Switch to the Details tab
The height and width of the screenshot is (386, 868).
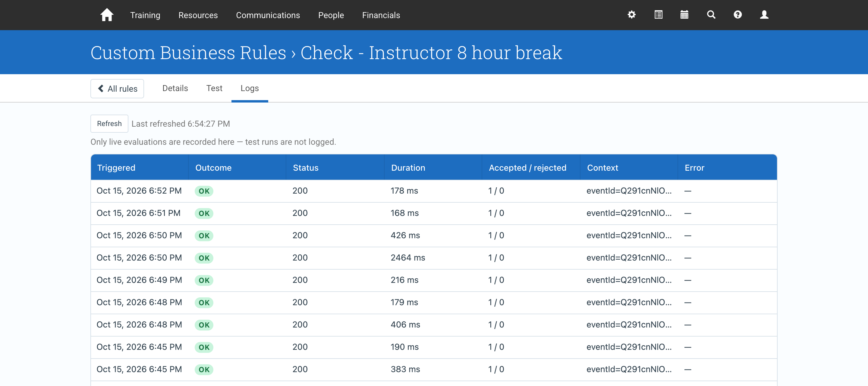point(175,88)
